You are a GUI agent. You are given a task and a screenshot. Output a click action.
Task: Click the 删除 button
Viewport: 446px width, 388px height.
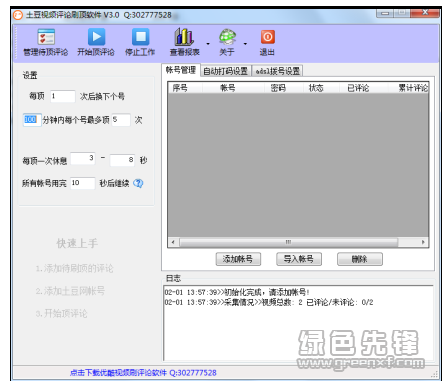[x=360, y=259]
